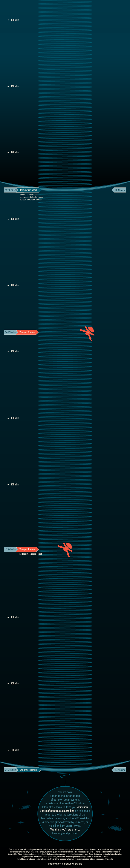
Task: Click the Voyager 1 spacecraft icon
Action: coord(66,549)
